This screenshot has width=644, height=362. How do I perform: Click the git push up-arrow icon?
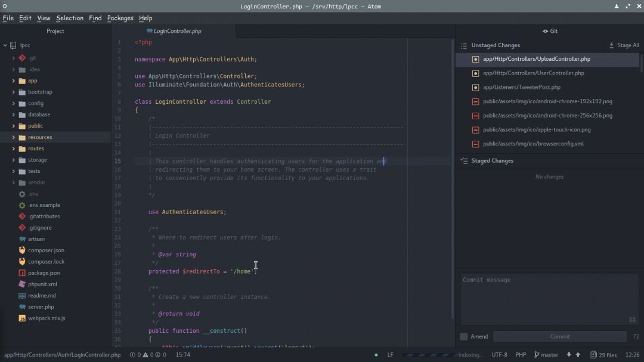coord(578,355)
